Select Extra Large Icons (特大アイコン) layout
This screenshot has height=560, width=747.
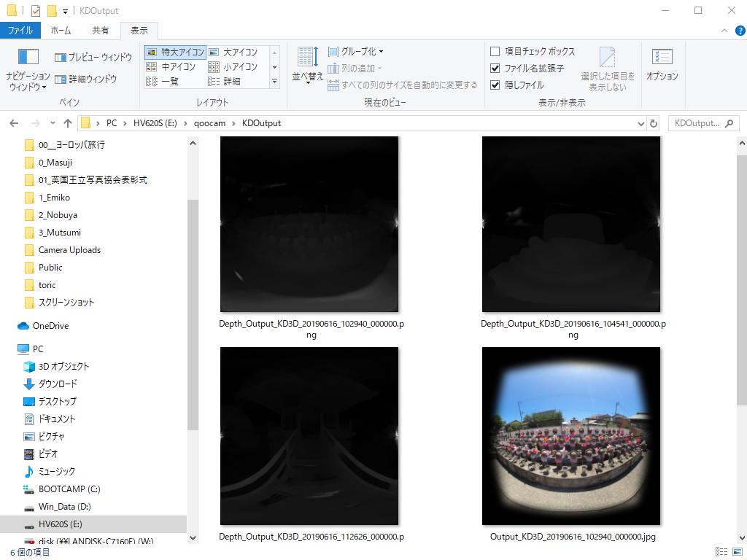pyautogui.click(x=175, y=52)
